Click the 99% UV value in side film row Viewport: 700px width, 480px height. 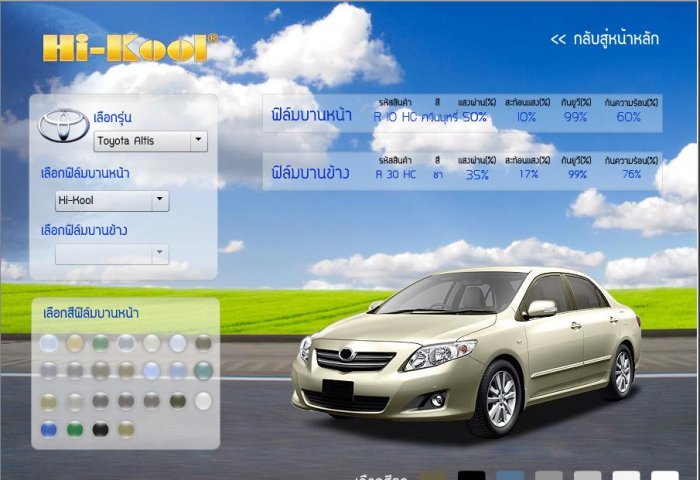pyautogui.click(x=577, y=175)
